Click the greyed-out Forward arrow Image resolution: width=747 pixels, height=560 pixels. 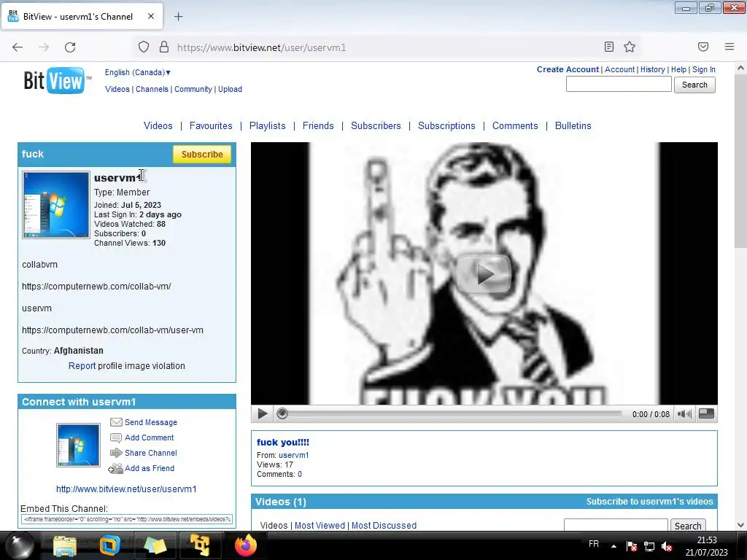(44, 47)
